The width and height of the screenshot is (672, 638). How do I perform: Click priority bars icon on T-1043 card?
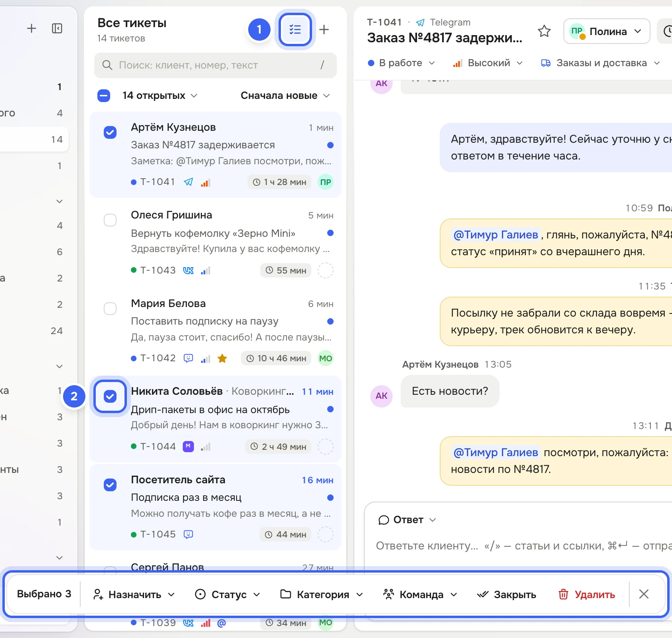tap(206, 271)
